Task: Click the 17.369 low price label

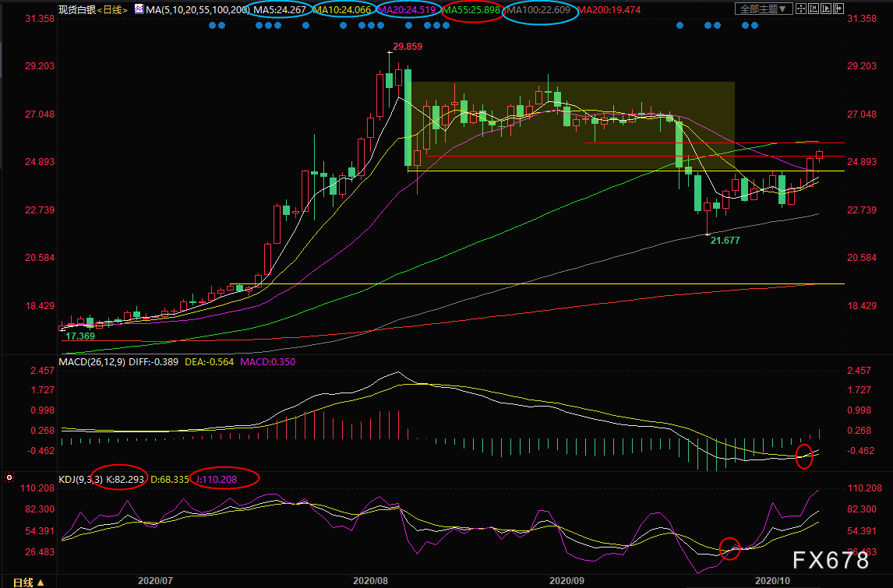Action: pos(80,336)
